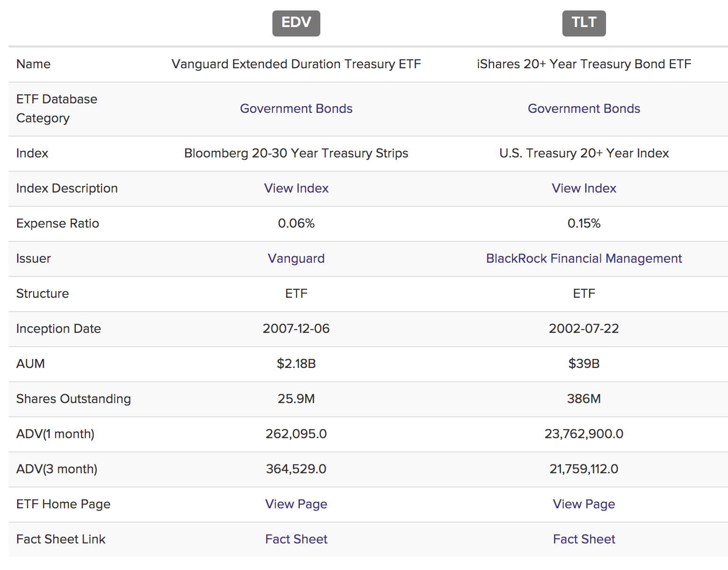The image size is (728, 570).
Task: Open the Vanguard issuer link
Action: click(296, 258)
